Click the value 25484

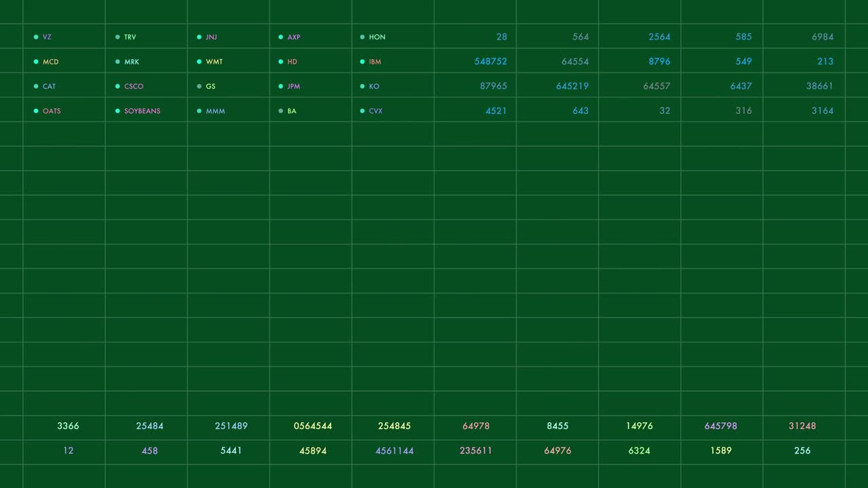(x=150, y=426)
